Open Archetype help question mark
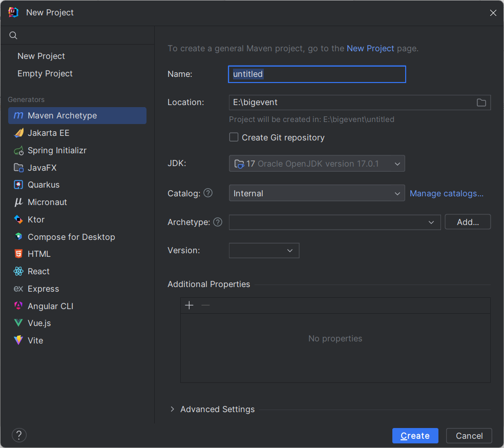This screenshot has height=448, width=504. [218, 222]
